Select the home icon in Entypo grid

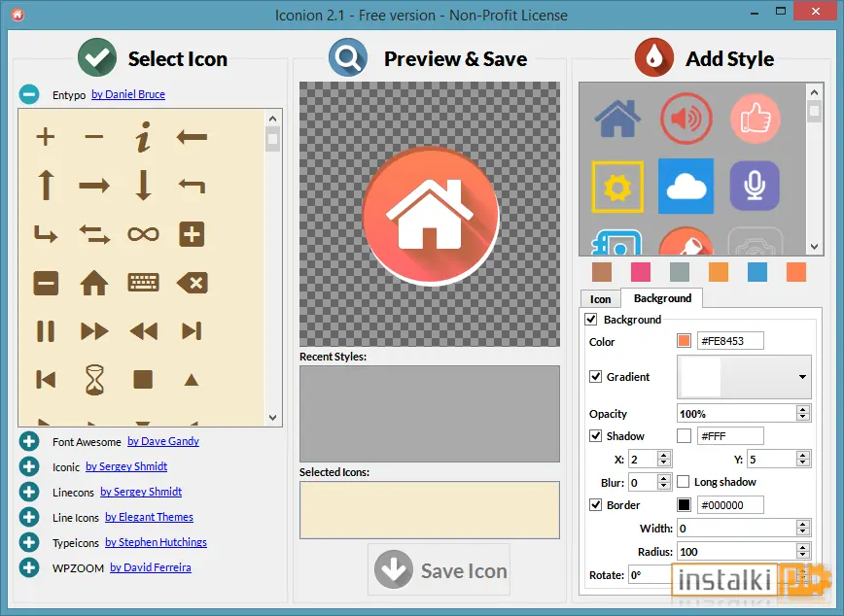click(94, 283)
